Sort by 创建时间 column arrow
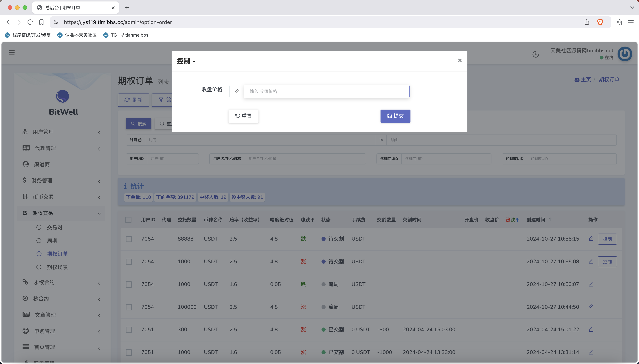The image size is (639, 364). pyautogui.click(x=550, y=219)
